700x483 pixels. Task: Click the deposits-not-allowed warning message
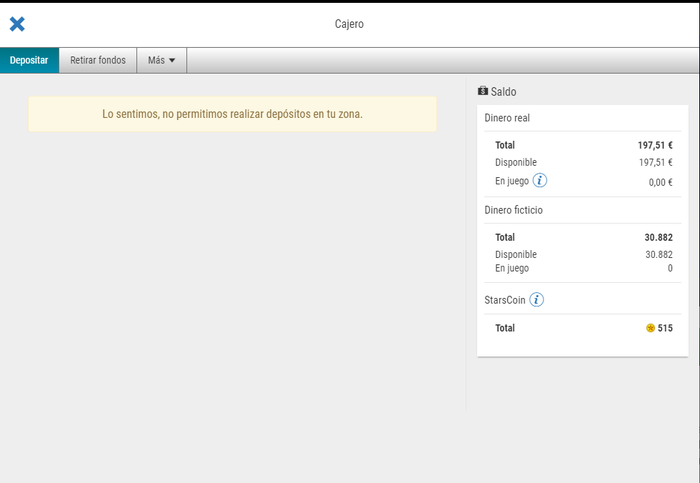(x=232, y=114)
